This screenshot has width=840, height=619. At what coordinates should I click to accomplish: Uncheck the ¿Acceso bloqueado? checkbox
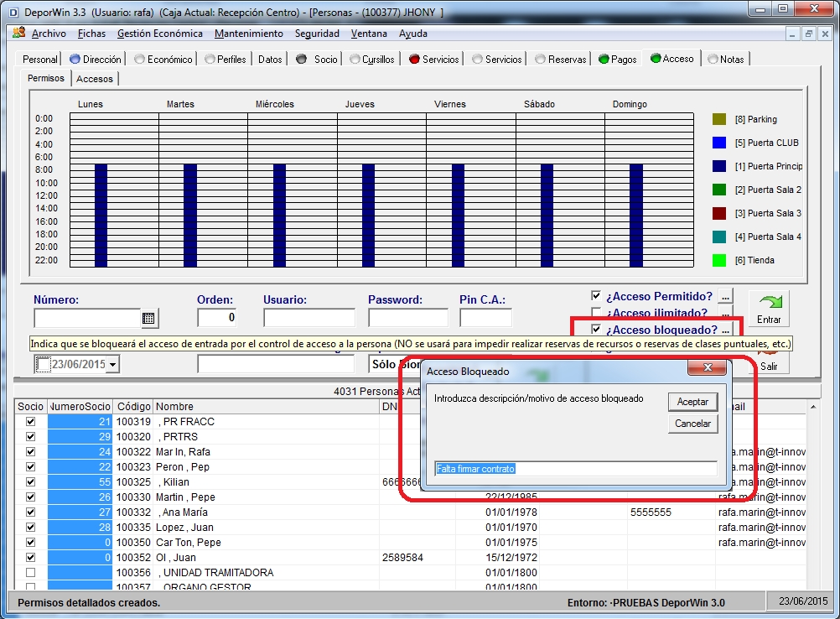pos(596,329)
